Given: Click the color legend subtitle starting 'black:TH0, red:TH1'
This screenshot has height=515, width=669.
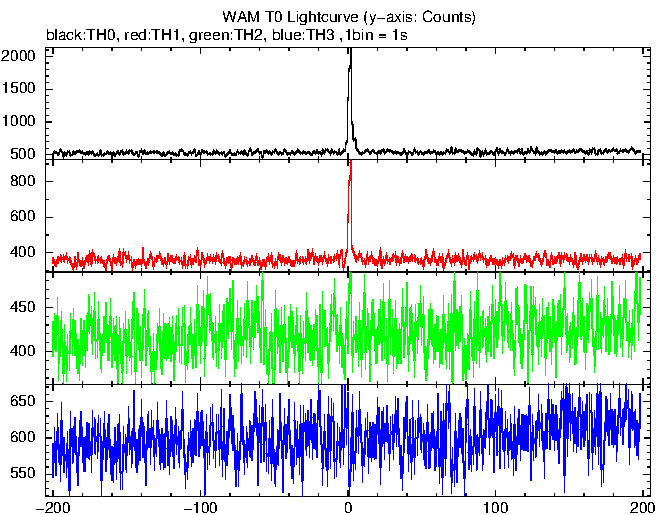Looking at the screenshot, I should coord(227,35).
